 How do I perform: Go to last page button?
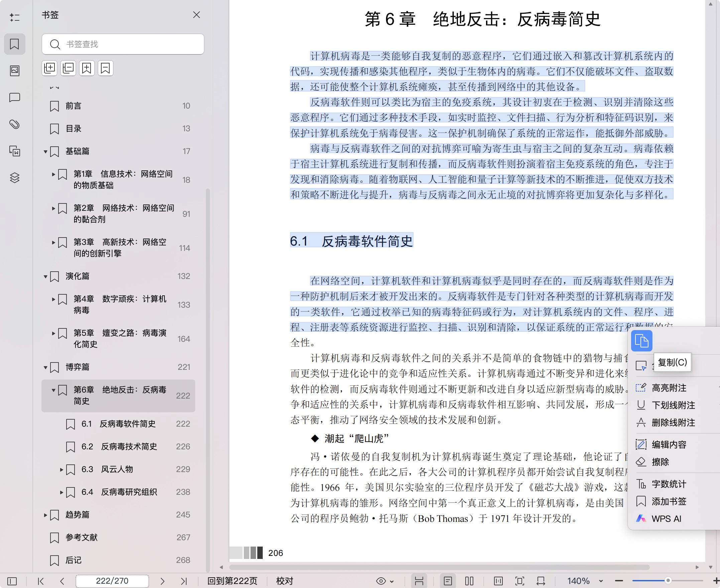(x=184, y=581)
